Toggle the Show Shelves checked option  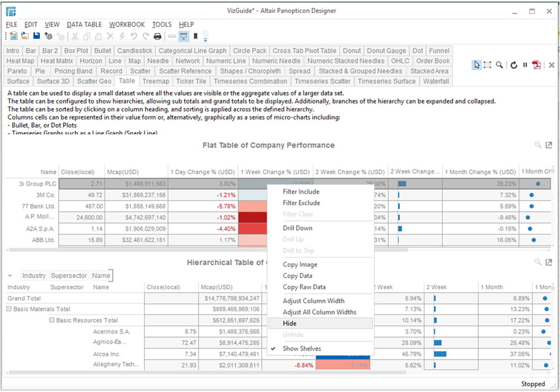(x=301, y=349)
